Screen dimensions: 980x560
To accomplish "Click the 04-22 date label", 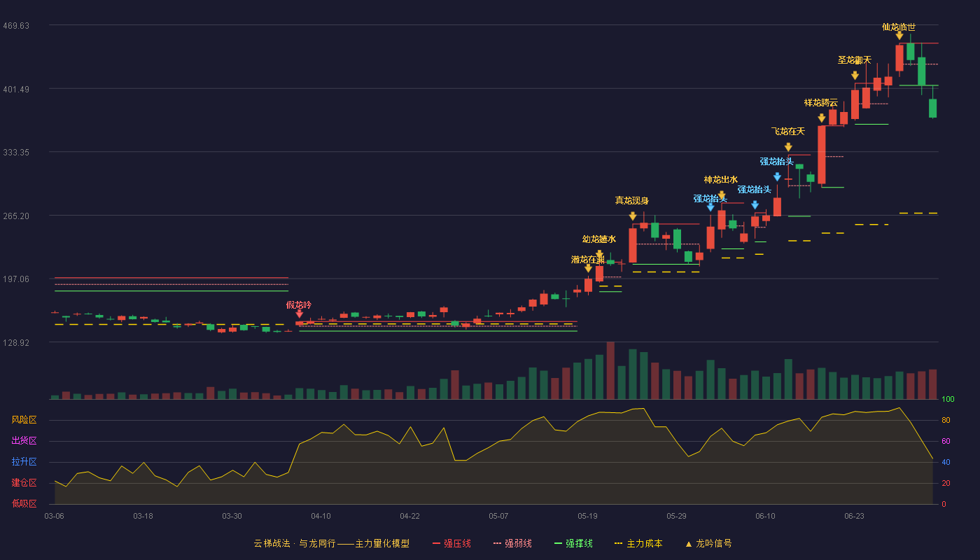I will pyautogui.click(x=409, y=516).
